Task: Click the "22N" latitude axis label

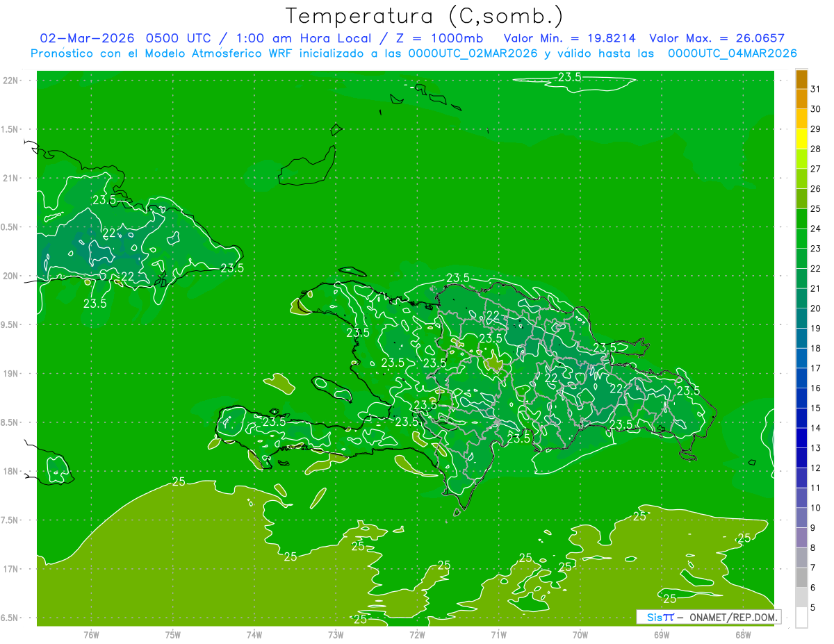Action: (11, 81)
